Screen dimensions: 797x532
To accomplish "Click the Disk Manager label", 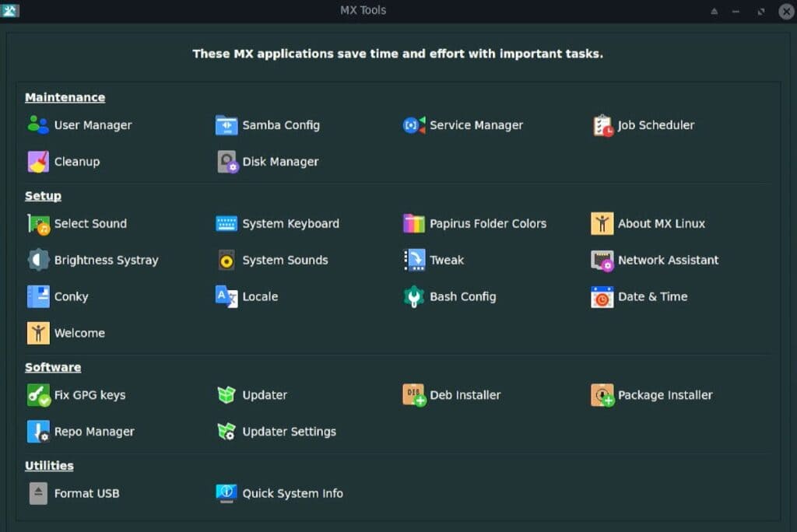I will tap(280, 162).
